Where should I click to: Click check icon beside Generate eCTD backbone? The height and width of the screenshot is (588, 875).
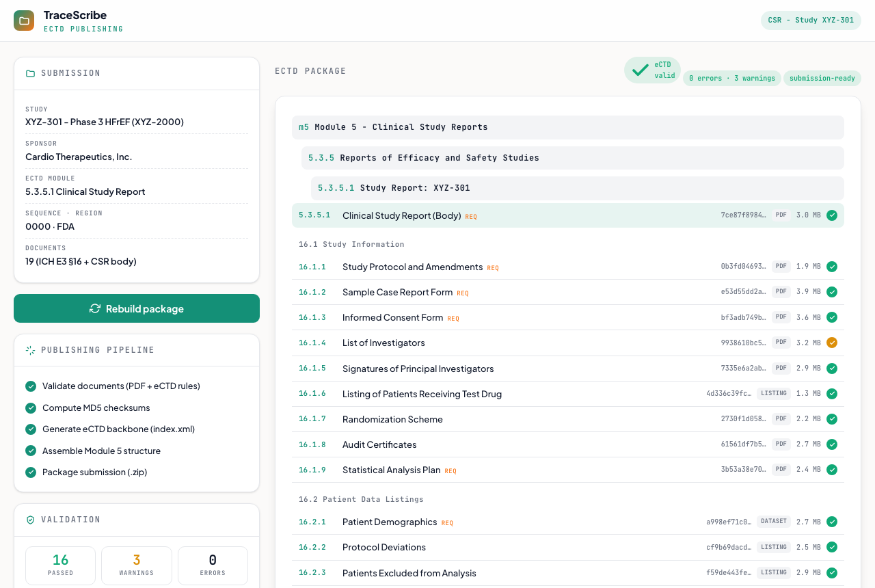point(31,429)
